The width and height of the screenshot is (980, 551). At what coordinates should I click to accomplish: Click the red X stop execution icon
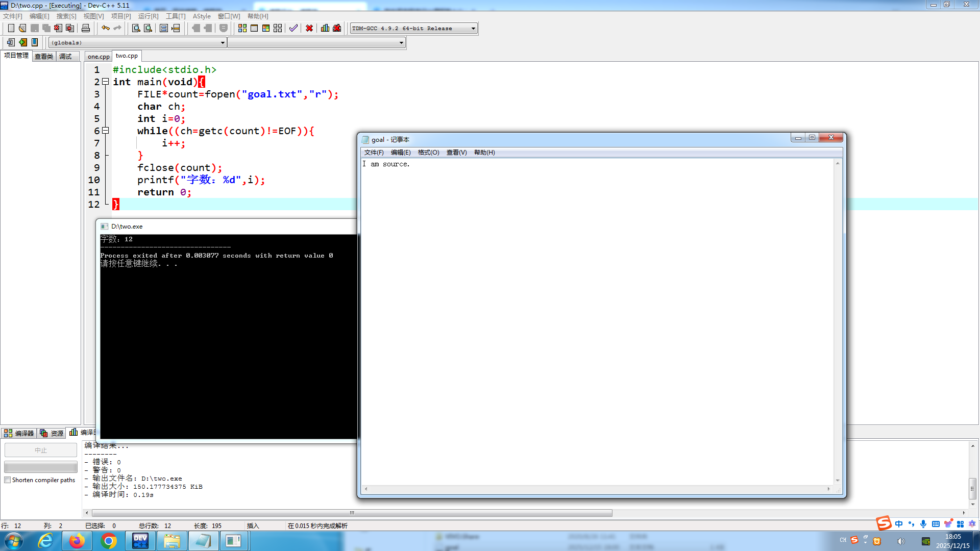[x=309, y=28]
